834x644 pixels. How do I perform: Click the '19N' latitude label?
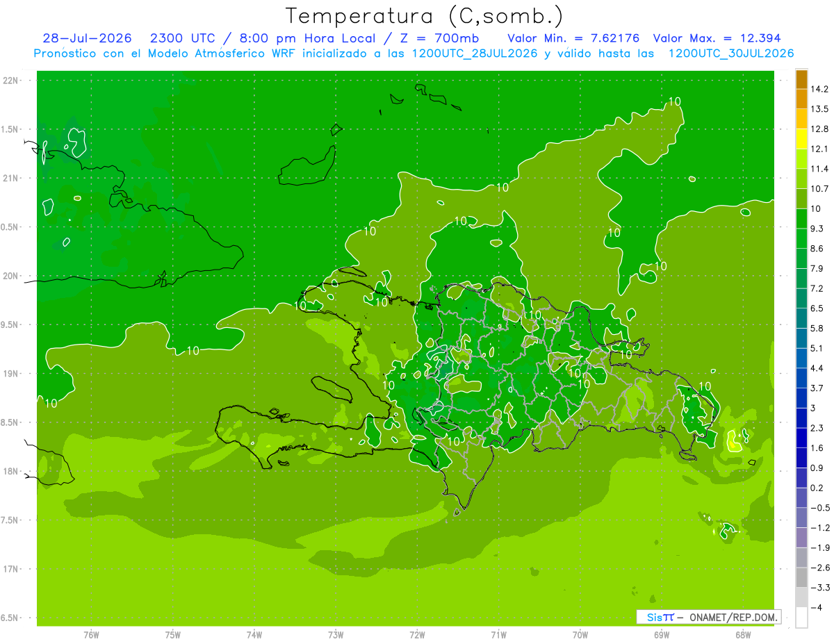coord(10,374)
